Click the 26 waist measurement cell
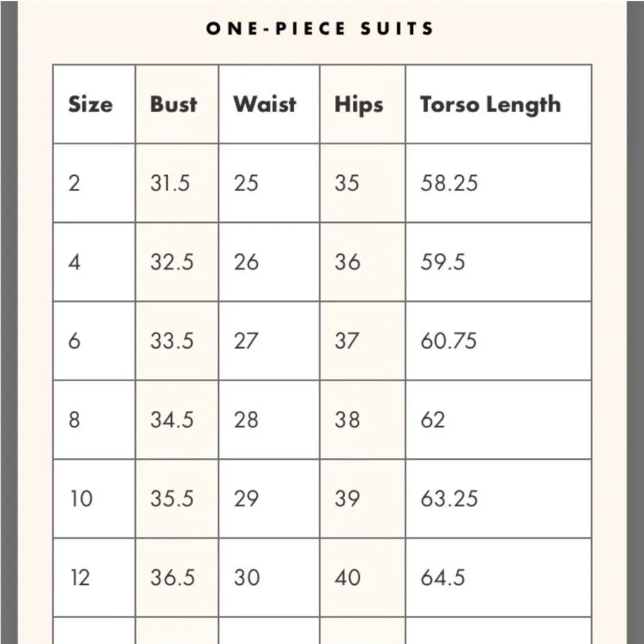Screen dimensions: 644x644 (x=246, y=262)
